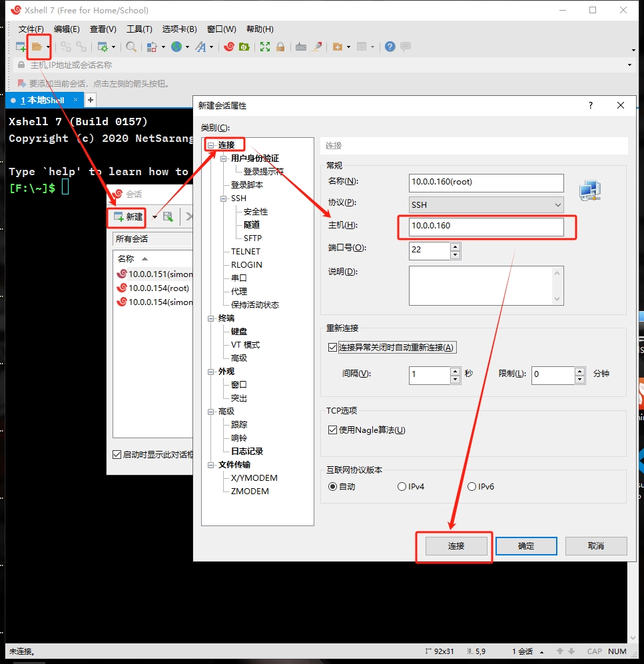Image resolution: width=644 pixels, height=664 pixels.
Task: Decrease the 间隔 interval with down stepper
Action: coord(455,380)
